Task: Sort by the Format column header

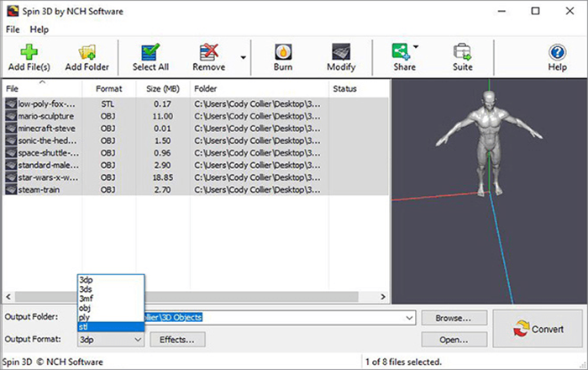Action: pyautogui.click(x=108, y=88)
